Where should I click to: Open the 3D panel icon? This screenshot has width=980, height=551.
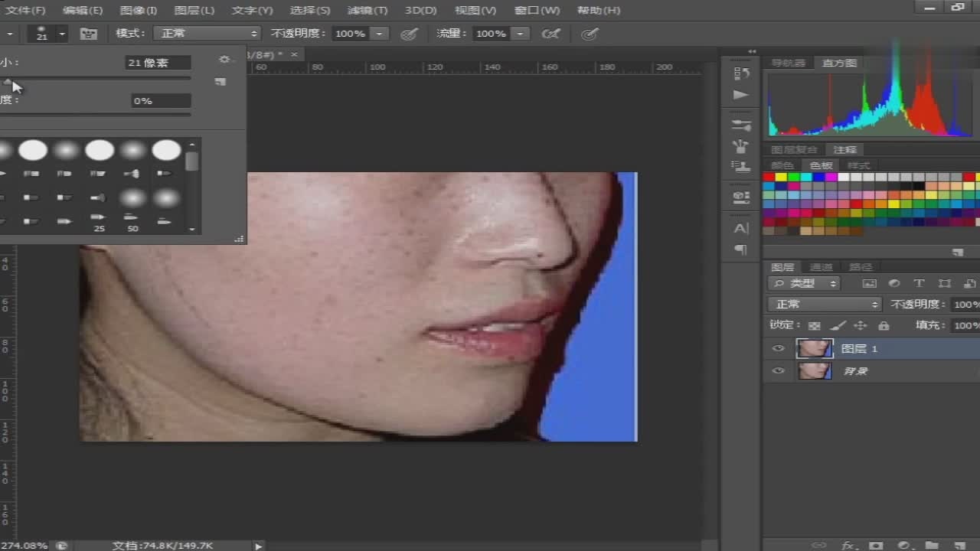741,196
